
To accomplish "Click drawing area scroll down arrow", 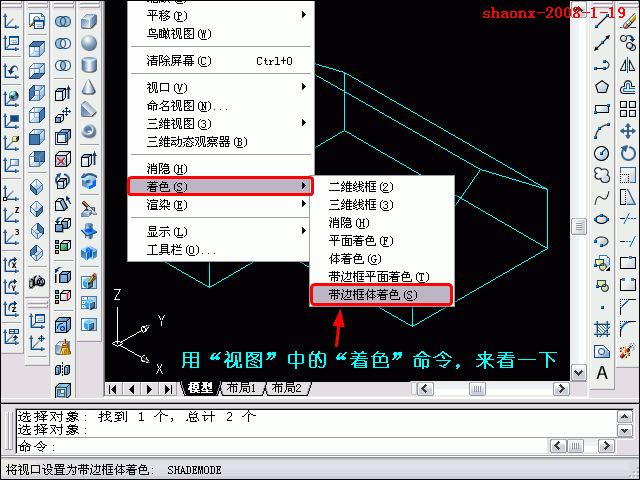I will coord(579,372).
